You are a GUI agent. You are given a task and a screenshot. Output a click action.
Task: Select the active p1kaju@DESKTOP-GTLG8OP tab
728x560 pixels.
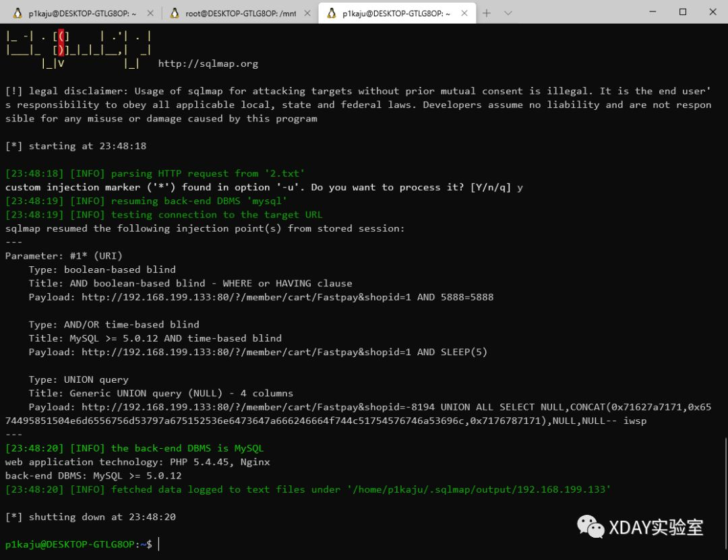397,13
